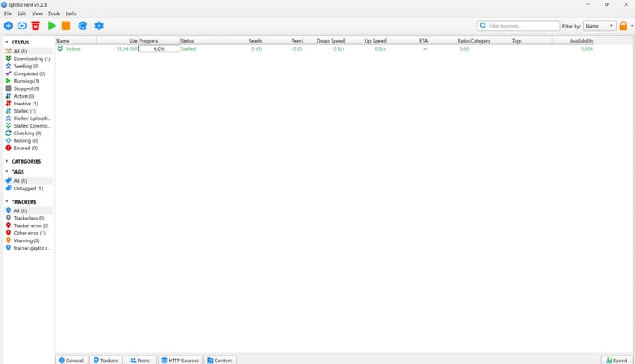Expand the CATEGORIES section
The height and width of the screenshot is (364, 635).
(7, 161)
